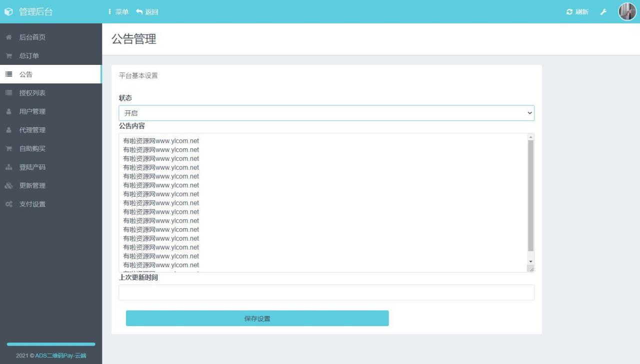The height and width of the screenshot is (364, 640).
Task: Click the announcement textarea scrollbar
Action: 530,200
